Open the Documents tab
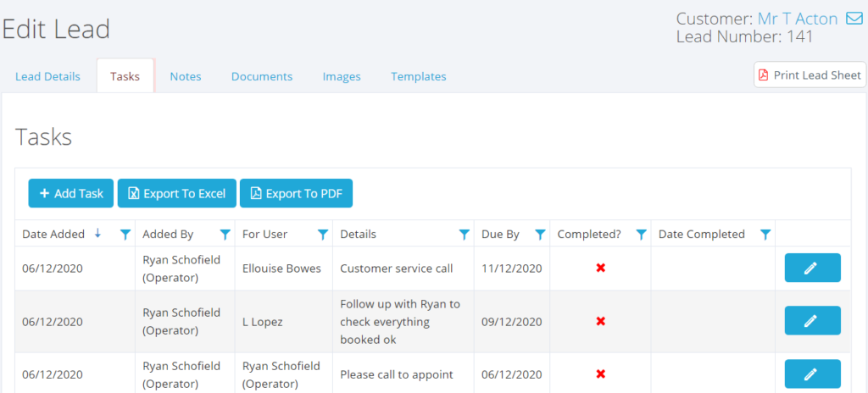868x393 pixels. coord(262,76)
